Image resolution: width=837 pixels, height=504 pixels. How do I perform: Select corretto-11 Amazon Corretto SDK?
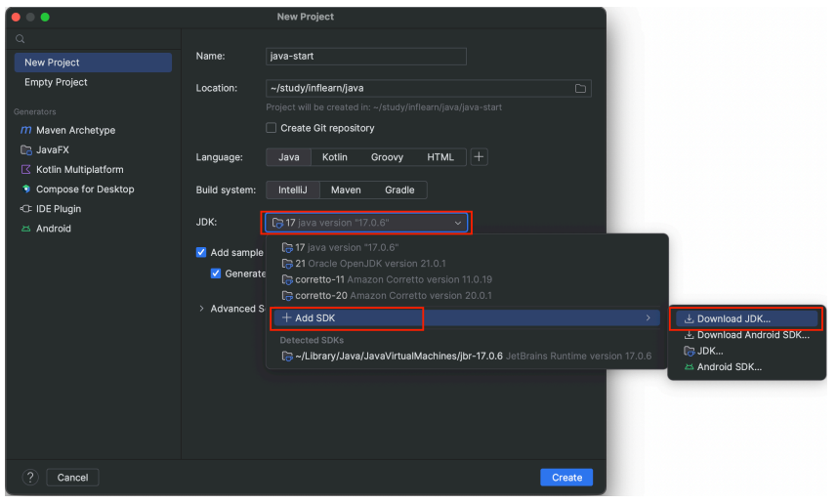(467, 279)
